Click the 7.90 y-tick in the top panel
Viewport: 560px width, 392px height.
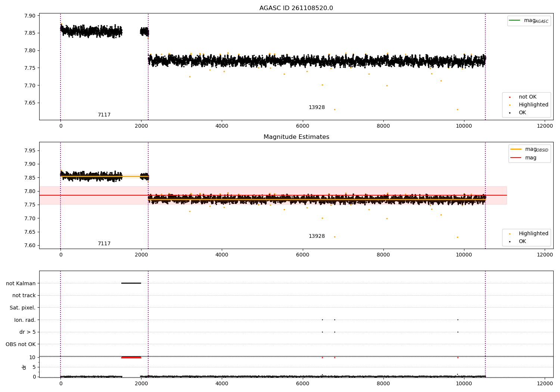pos(30,16)
